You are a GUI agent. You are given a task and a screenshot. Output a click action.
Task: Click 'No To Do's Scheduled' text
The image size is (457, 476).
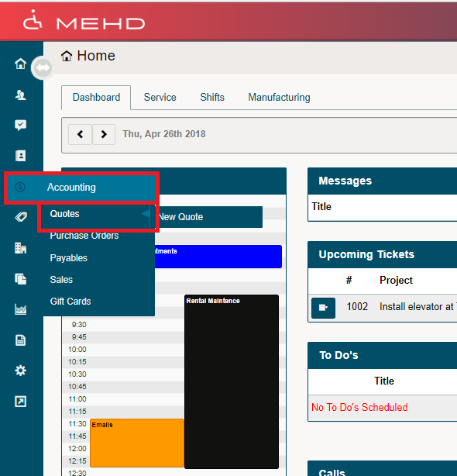tap(359, 408)
